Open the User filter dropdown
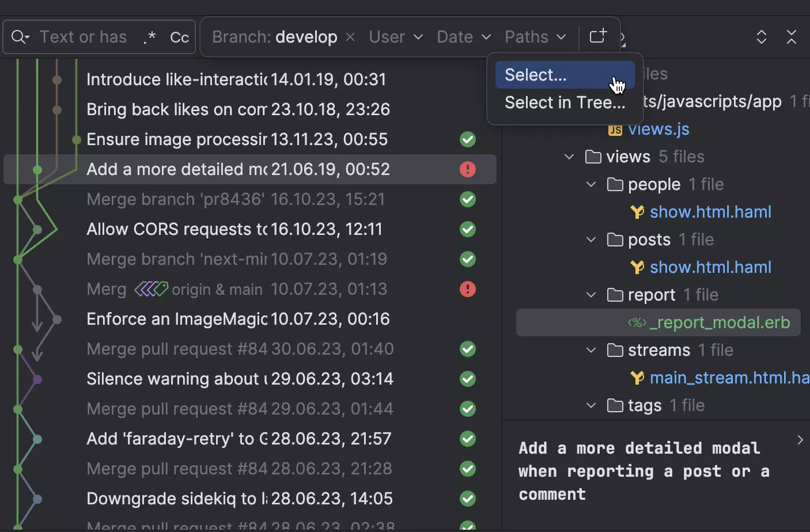 click(395, 36)
